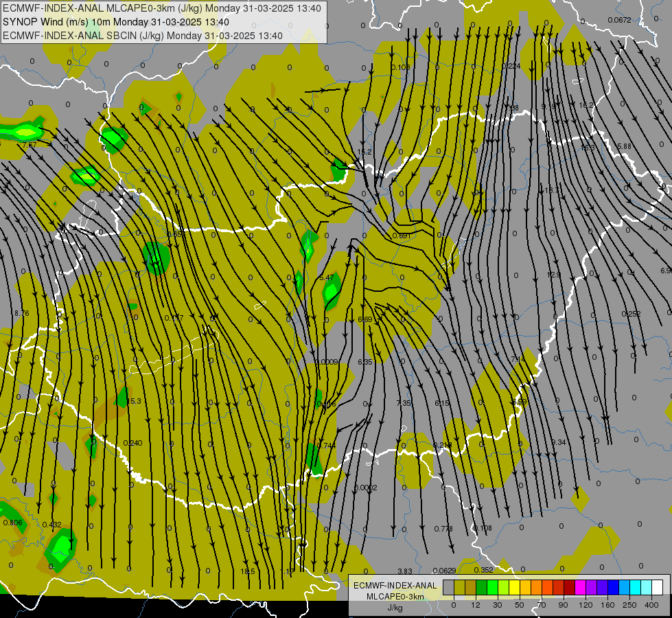Click the map value 0.432
672x618 pixels.
tap(52, 525)
